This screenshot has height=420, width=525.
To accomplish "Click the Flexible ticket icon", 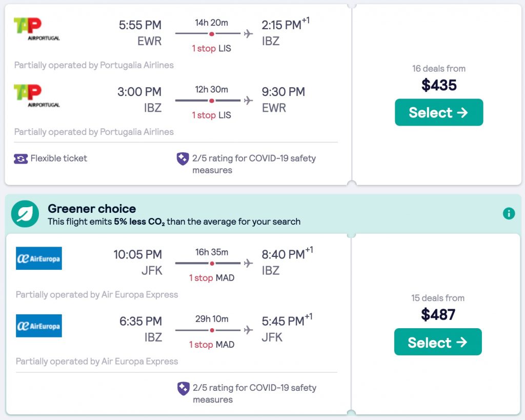I will coord(21,158).
